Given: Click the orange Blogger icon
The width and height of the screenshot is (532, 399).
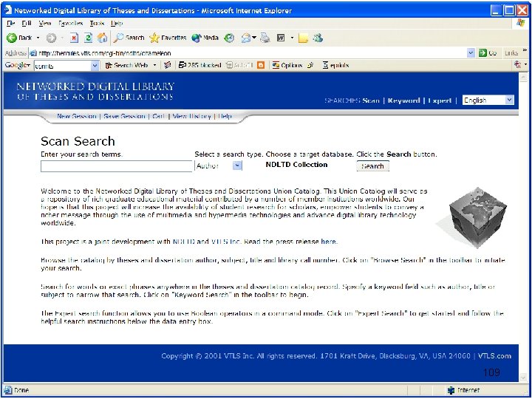Looking at the screenshot, I should 261,65.
